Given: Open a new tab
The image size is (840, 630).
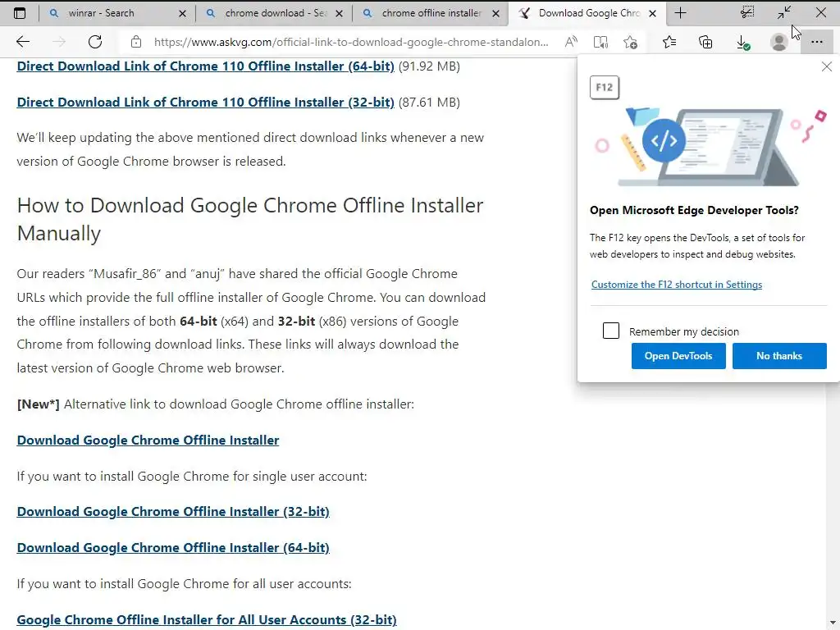Looking at the screenshot, I should coord(680,13).
